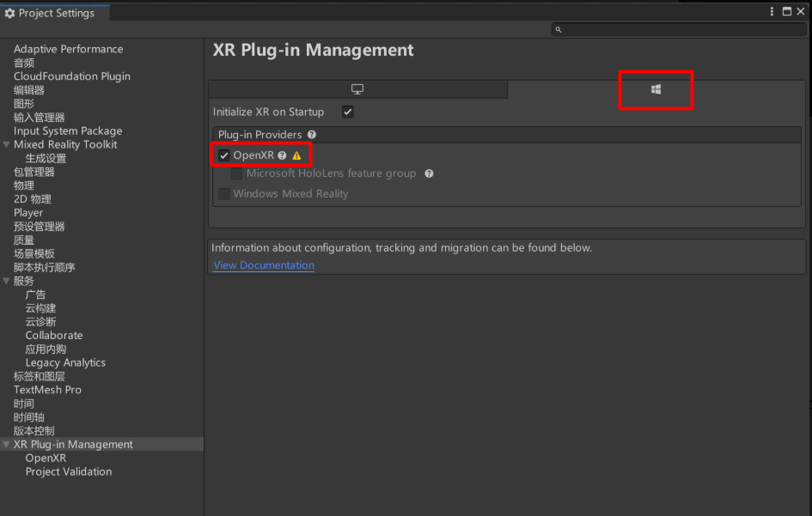Open 脚本执行顺序 settings
The height and width of the screenshot is (516, 812).
(45, 267)
